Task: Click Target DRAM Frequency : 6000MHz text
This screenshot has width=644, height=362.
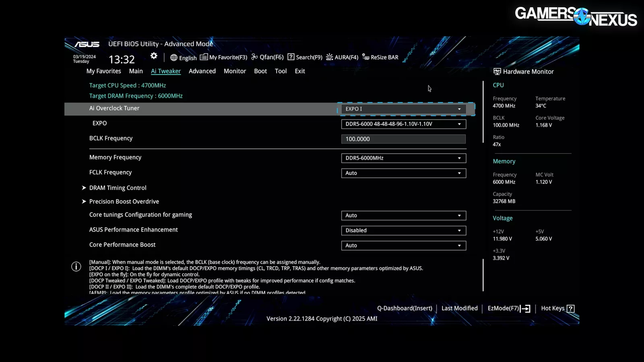Action: click(x=136, y=96)
